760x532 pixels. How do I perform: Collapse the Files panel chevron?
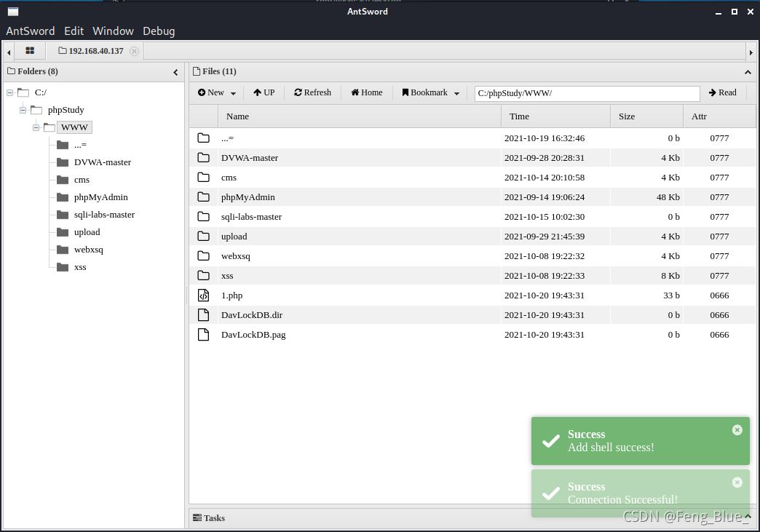[748, 72]
